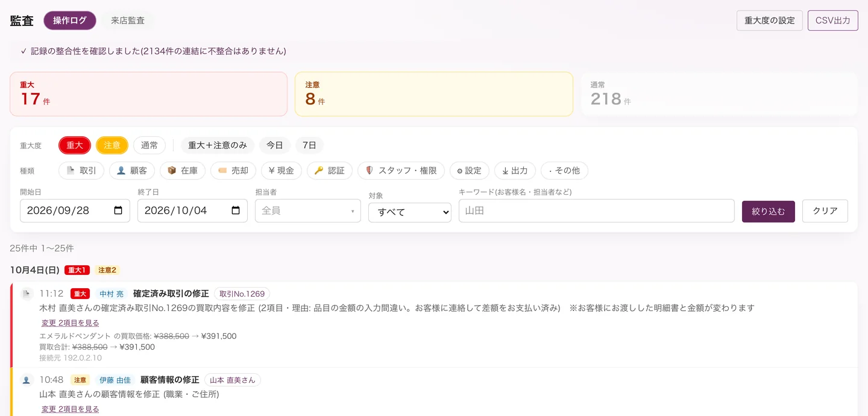This screenshot has width=868, height=416.
Task: Filter by スタッフ・権限 type
Action: click(x=401, y=171)
